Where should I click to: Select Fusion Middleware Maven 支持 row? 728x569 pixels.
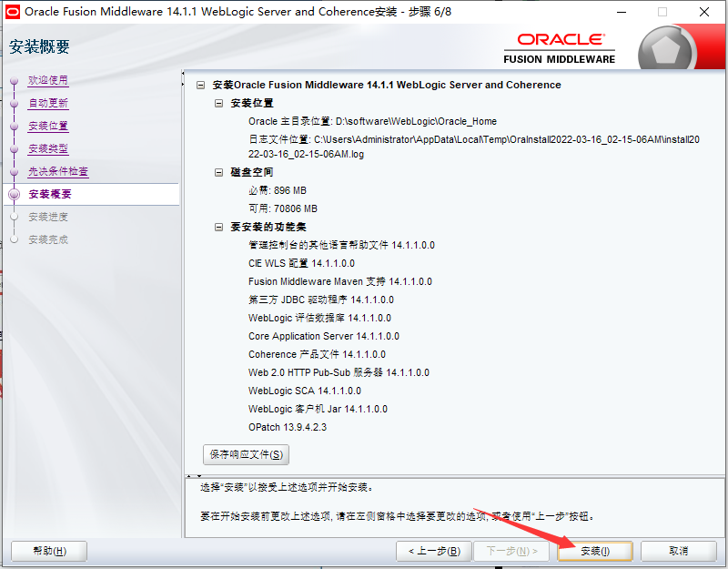(339, 281)
